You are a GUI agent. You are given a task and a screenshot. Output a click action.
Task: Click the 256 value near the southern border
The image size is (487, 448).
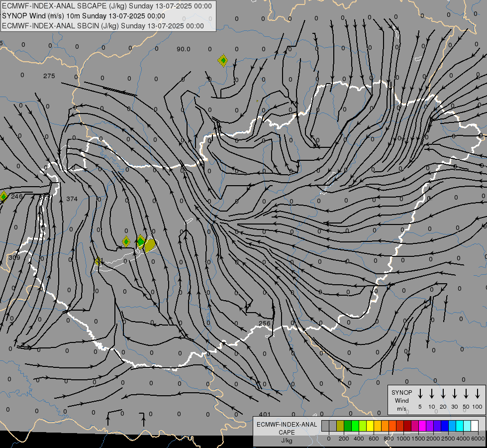(265, 324)
